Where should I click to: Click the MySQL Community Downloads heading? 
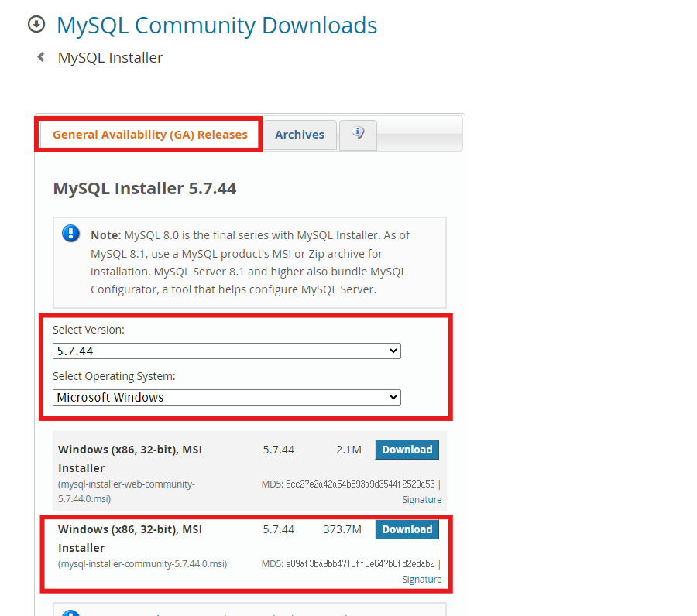[217, 26]
